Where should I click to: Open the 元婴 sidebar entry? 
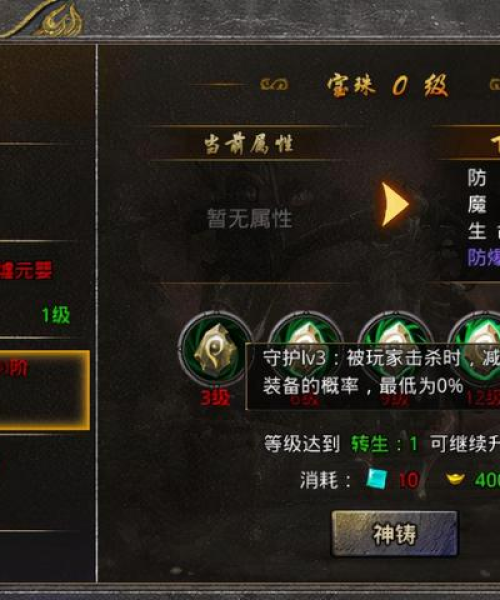click(x=26, y=270)
